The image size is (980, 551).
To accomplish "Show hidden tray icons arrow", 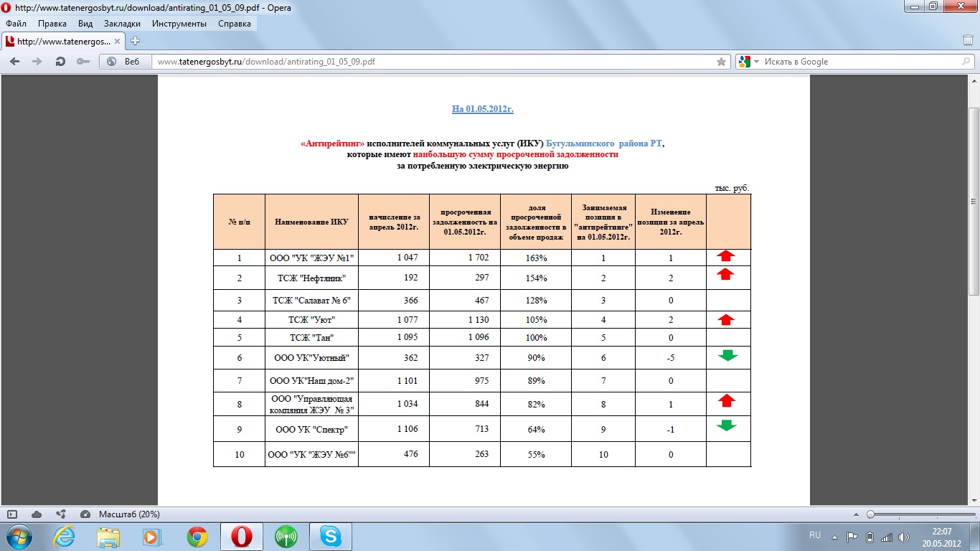I will point(836,537).
